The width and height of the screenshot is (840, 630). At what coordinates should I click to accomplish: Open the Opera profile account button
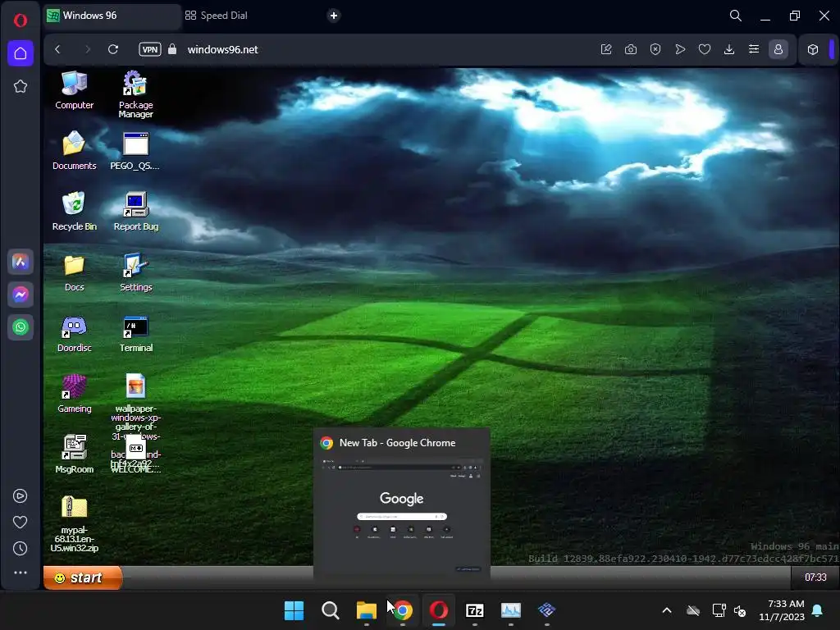point(778,49)
